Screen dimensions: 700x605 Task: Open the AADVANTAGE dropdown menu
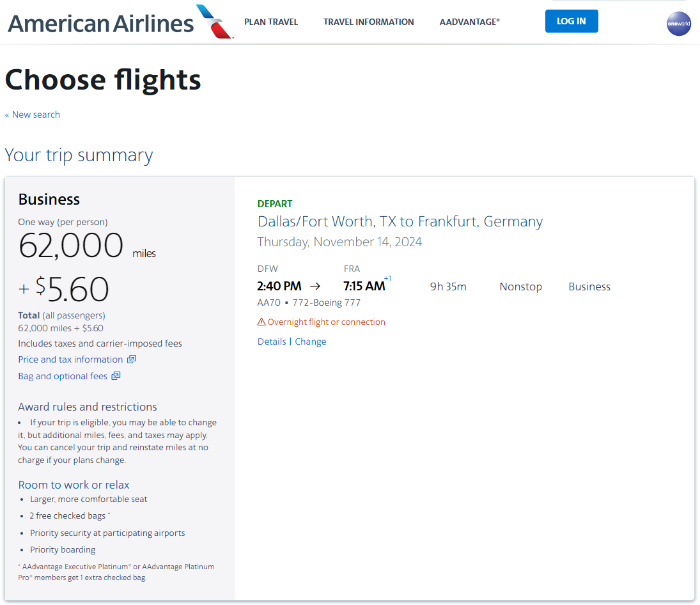coord(469,22)
